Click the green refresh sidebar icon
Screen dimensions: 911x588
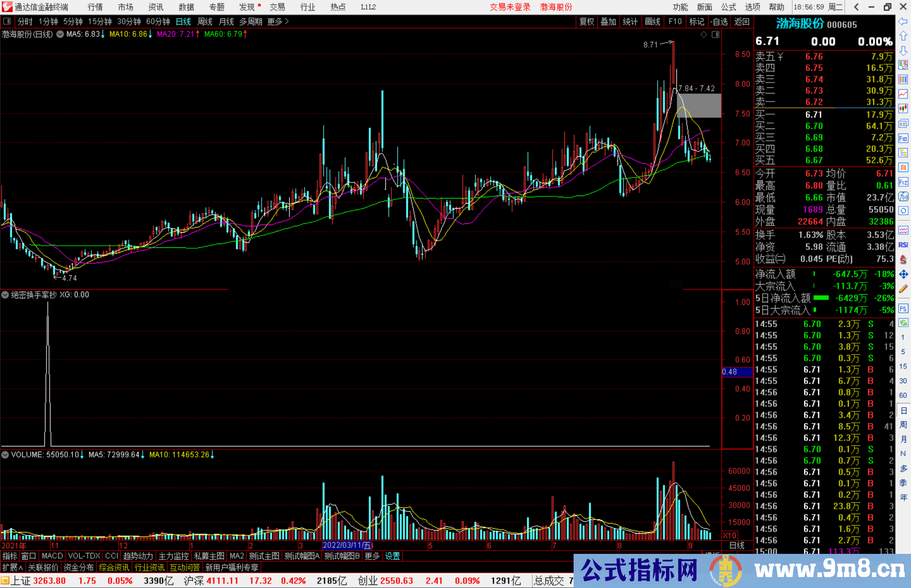coord(903,323)
